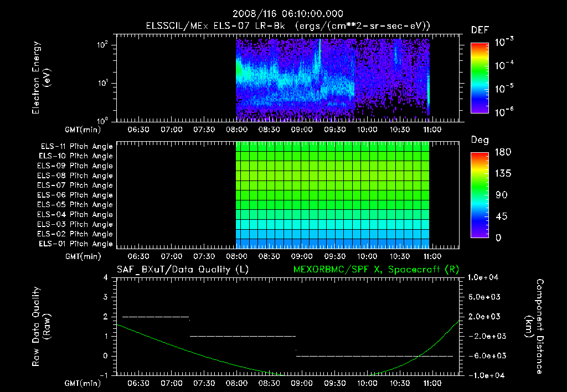Click the data quality step line at level 2
The width and height of the screenshot is (567, 392).
156,317
